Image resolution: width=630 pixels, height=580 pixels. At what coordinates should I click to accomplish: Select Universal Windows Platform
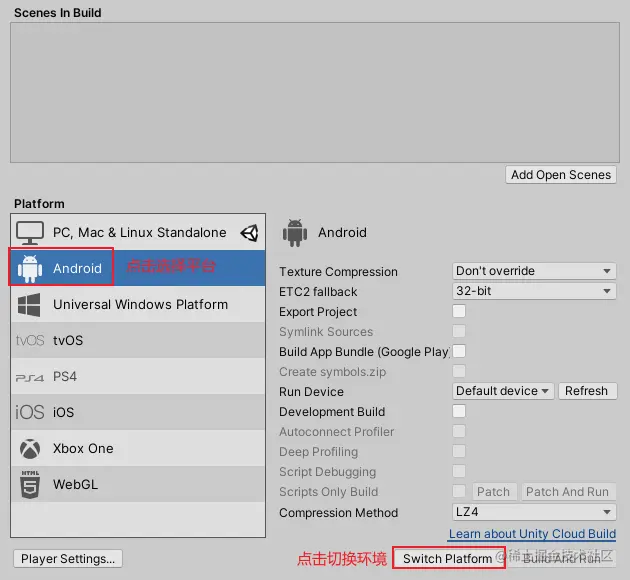pos(138,304)
